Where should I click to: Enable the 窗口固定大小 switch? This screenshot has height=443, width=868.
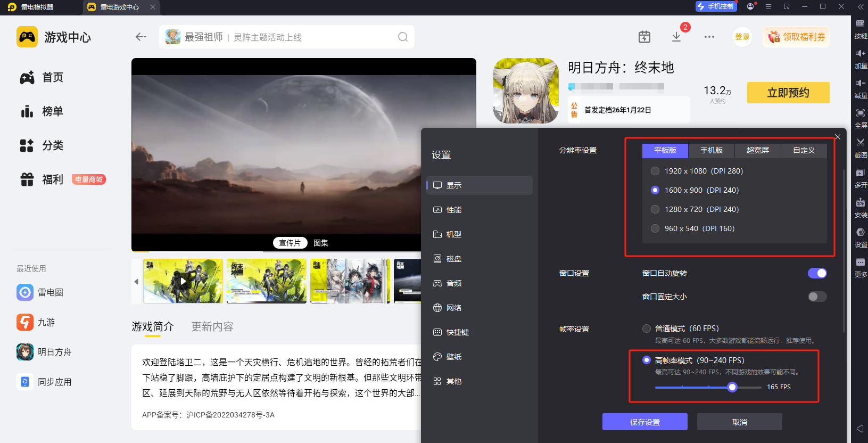click(x=817, y=297)
